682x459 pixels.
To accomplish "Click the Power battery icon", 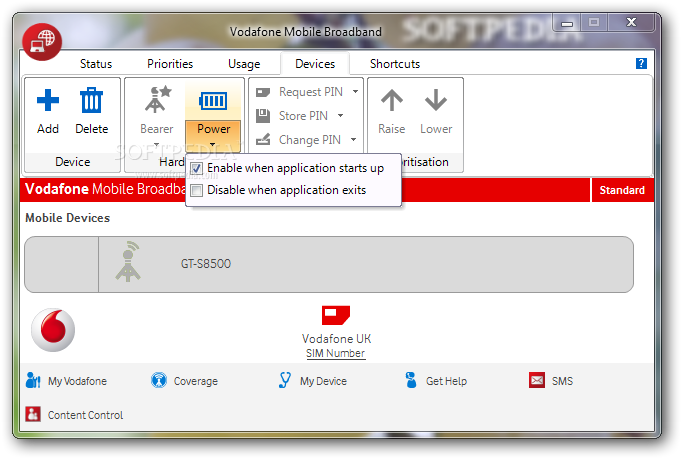I will [x=213, y=101].
